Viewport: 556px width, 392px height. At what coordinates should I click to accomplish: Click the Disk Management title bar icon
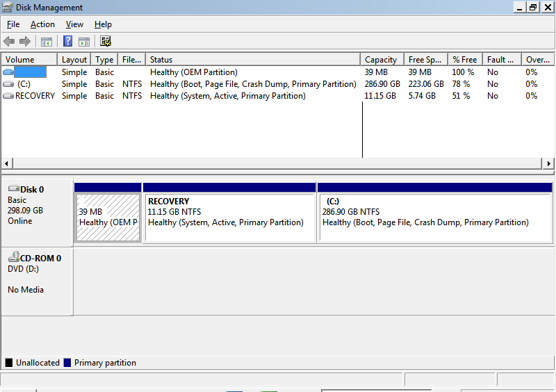pyautogui.click(x=8, y=8)
